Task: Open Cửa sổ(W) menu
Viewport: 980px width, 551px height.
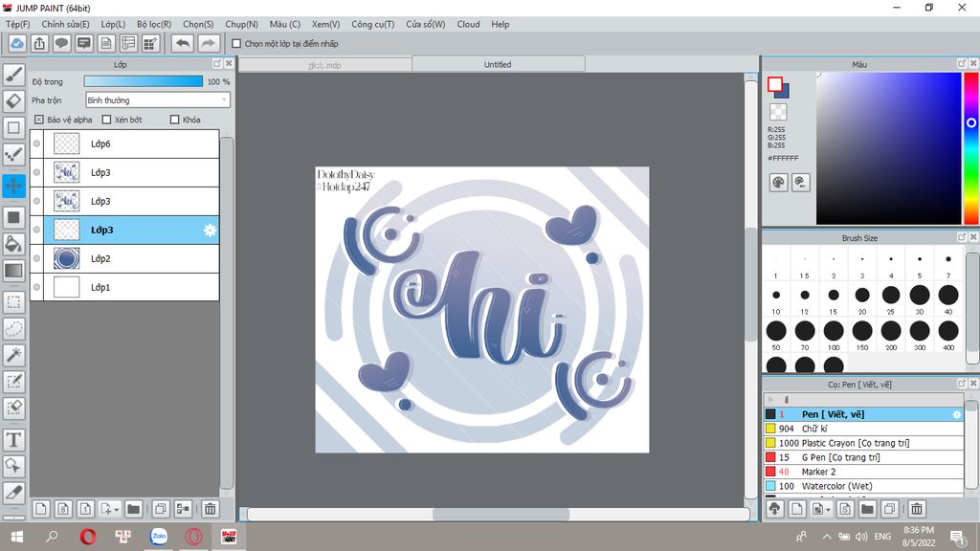Action: point(426,24)
